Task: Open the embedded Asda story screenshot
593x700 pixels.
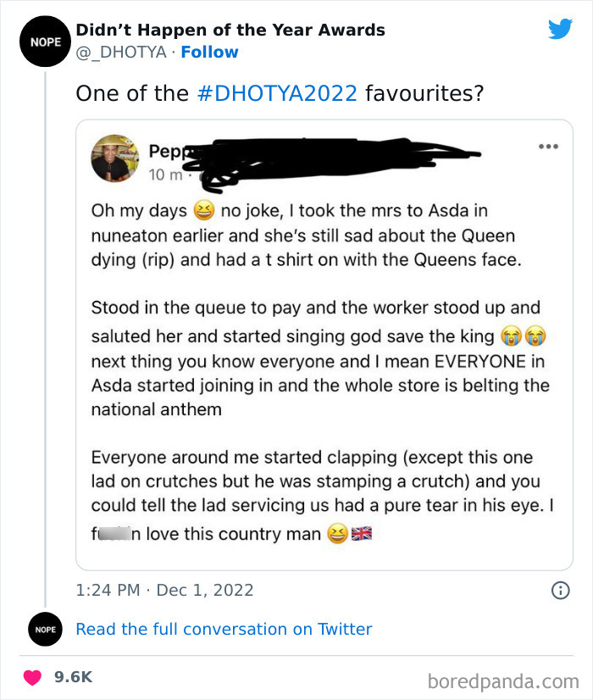Action: click(x=324, y=364)
